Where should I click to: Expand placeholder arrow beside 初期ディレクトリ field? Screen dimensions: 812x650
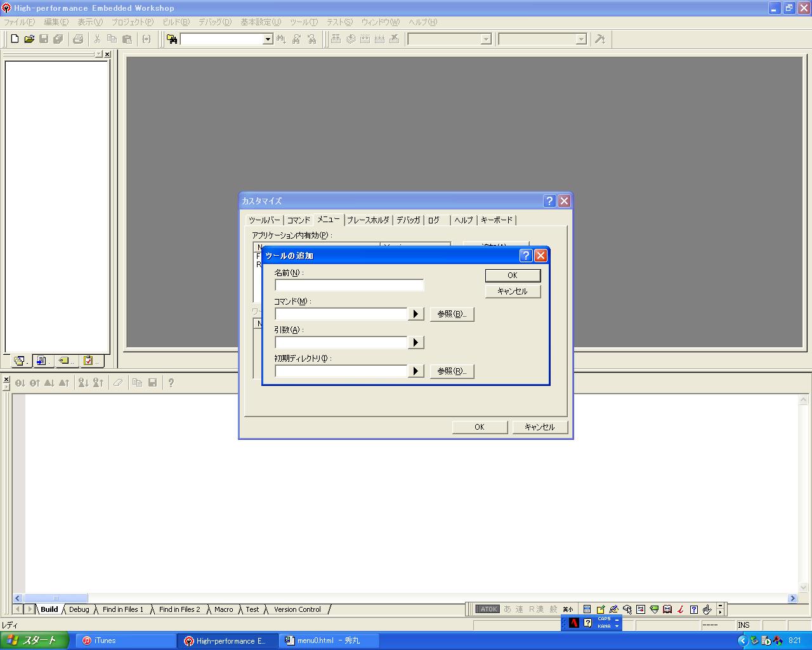point(416,371)
